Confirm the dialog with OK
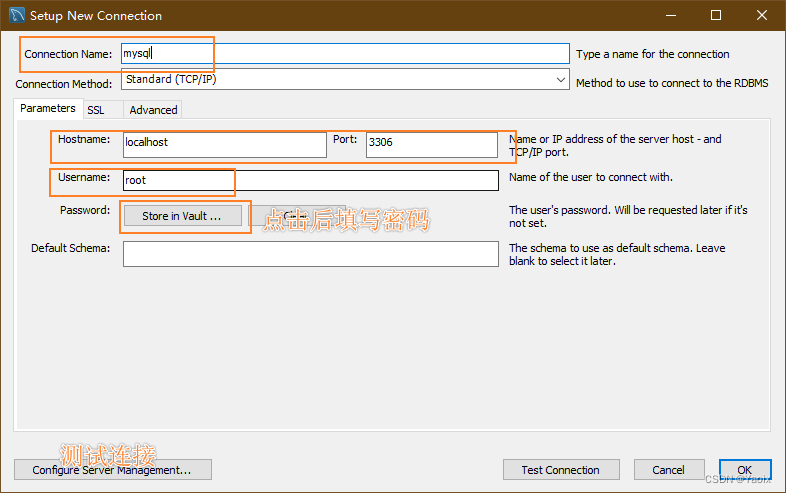This screenshot has width=786, height=493. pos(745,469)
